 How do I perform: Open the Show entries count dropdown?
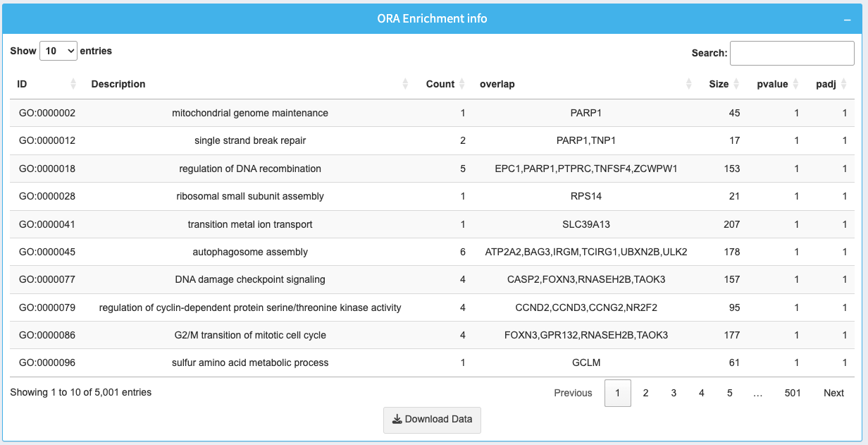pos(58,51)
